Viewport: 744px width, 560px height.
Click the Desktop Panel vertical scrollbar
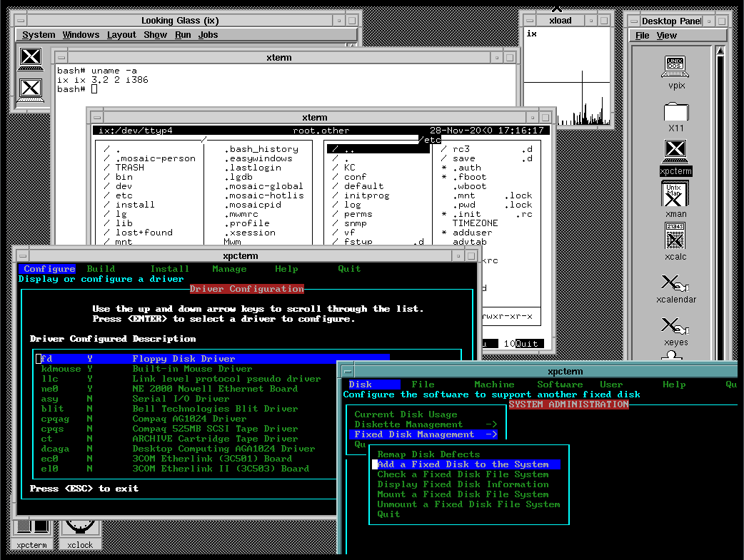tap(720, 200)
